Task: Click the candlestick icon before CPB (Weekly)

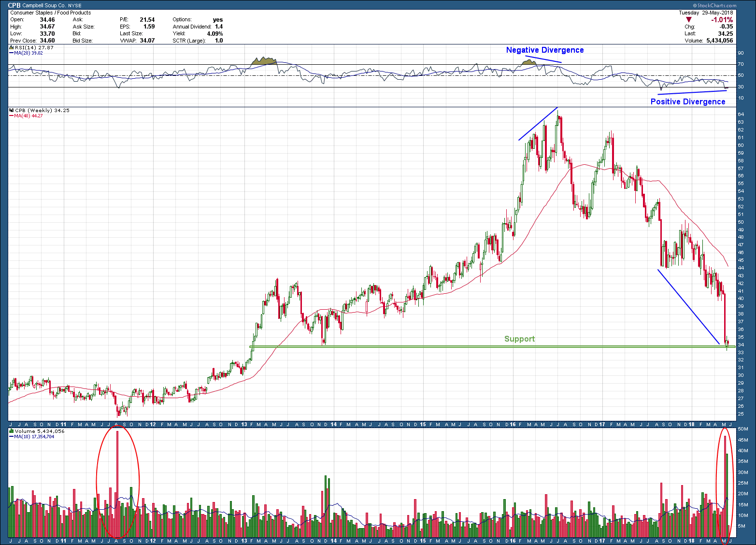Action: [x=12, y=111]
